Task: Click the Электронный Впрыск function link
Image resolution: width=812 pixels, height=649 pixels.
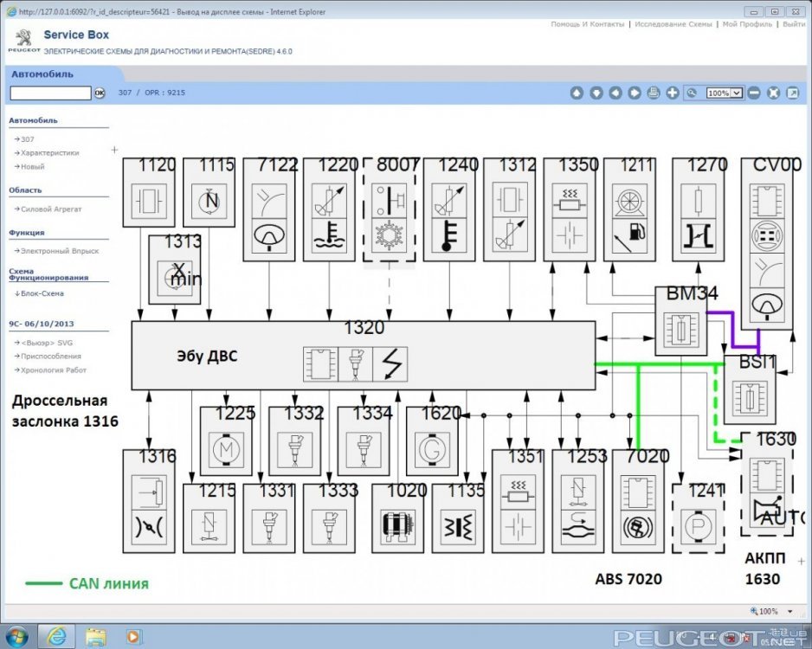Action: [60, 251]
